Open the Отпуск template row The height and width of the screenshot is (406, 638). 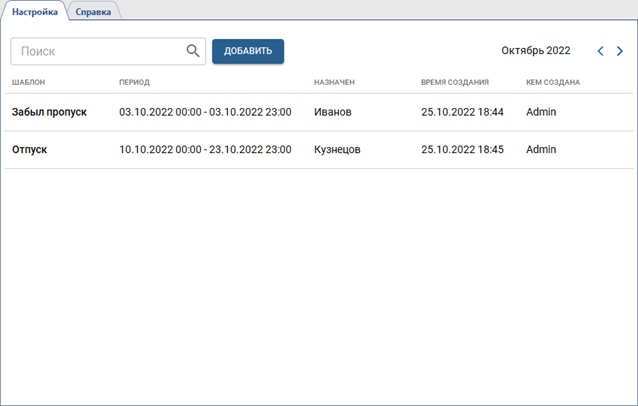(x=30, y=149)
